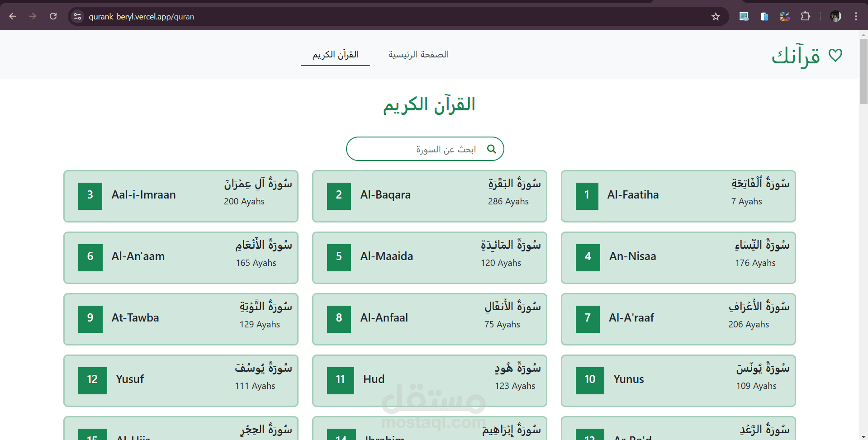Viewport: 868px width, 440px height.
Task: Click the number 1 badge for Al-Faatiha
Action: [x=587, y=196]
